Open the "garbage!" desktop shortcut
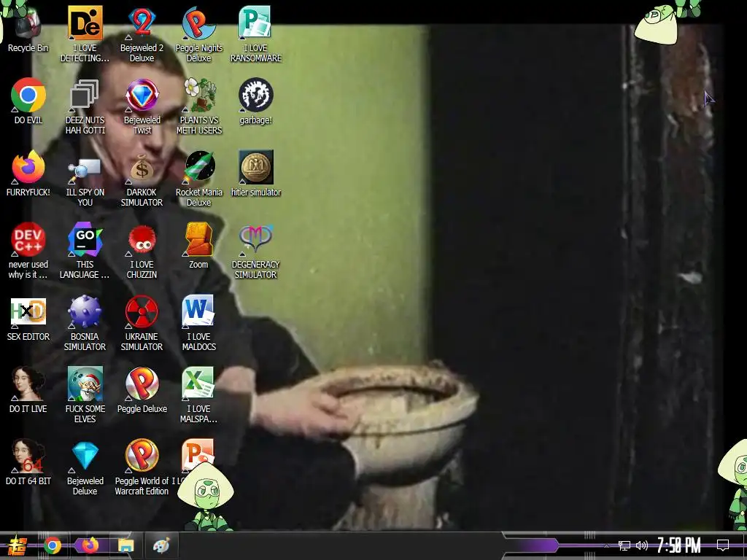This screenshot has width=747, height=560. pyautogui.click(x=256, y=101)
